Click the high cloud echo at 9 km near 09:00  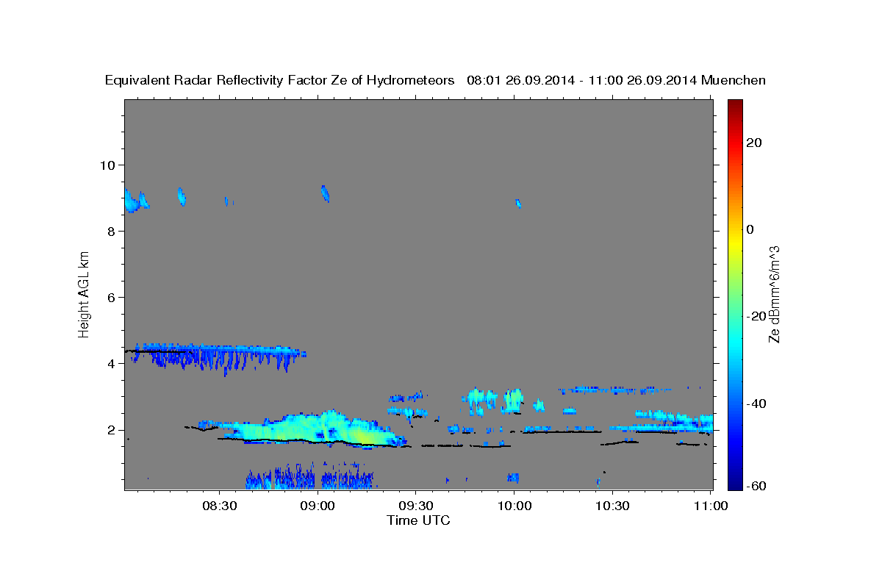[325, 193]
